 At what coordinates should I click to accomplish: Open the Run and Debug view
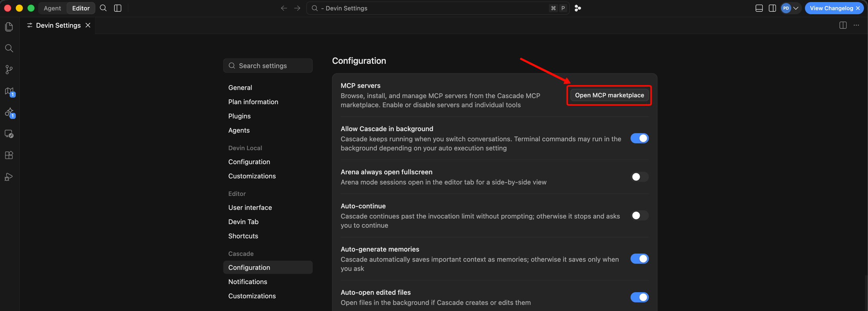point(9,177)
